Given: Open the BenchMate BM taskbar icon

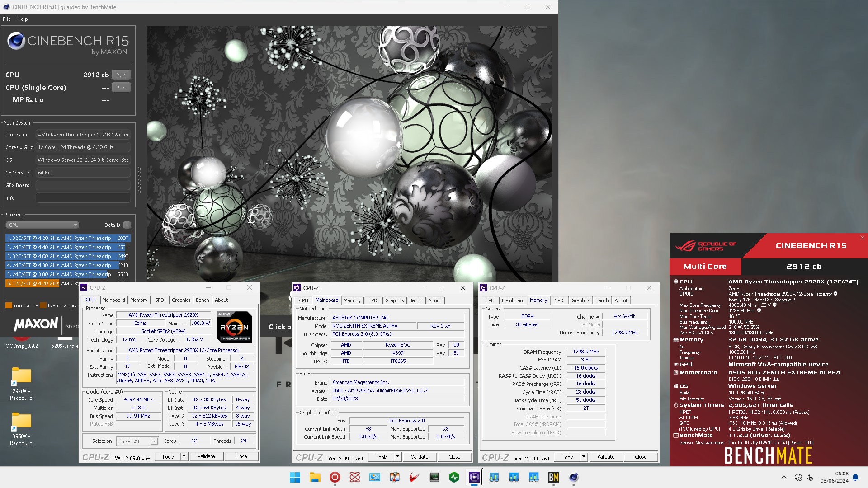Looking at the screenshot, I should pyautogui.click(x=553, y=477).
